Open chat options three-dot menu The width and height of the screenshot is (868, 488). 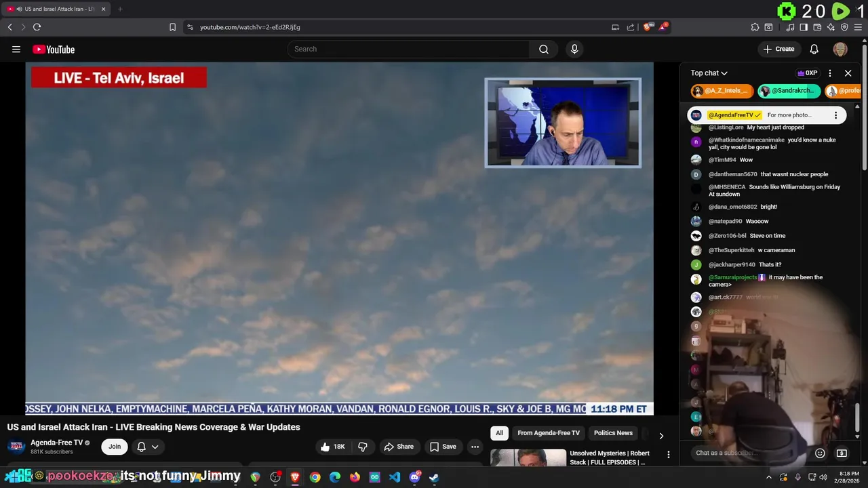tap(830, 73)
